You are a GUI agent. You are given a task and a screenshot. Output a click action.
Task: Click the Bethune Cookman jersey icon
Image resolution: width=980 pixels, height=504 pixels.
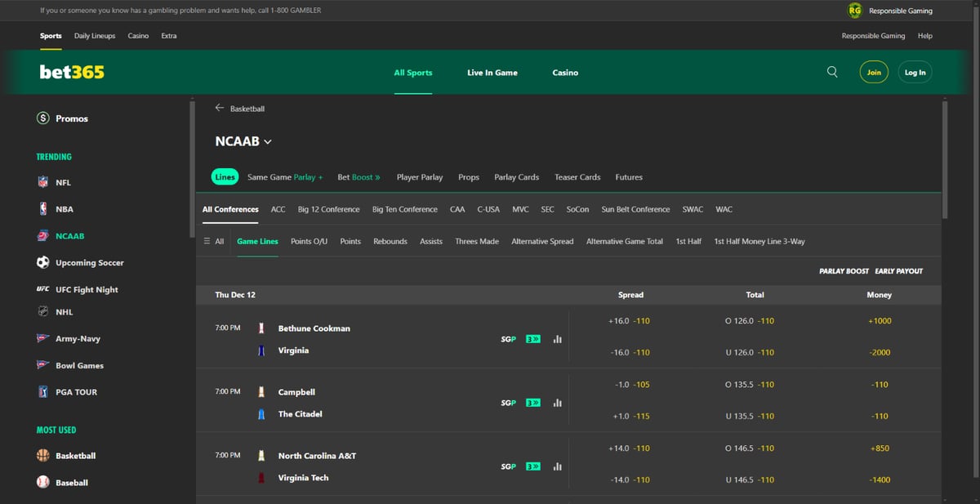click(261, 328)
